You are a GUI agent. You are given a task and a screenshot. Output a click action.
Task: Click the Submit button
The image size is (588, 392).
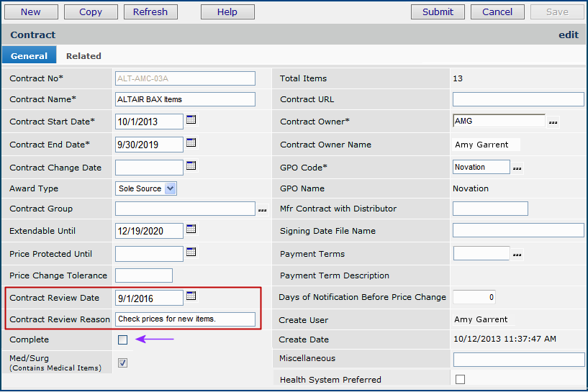pyautogui.click(x=438, y=12)
